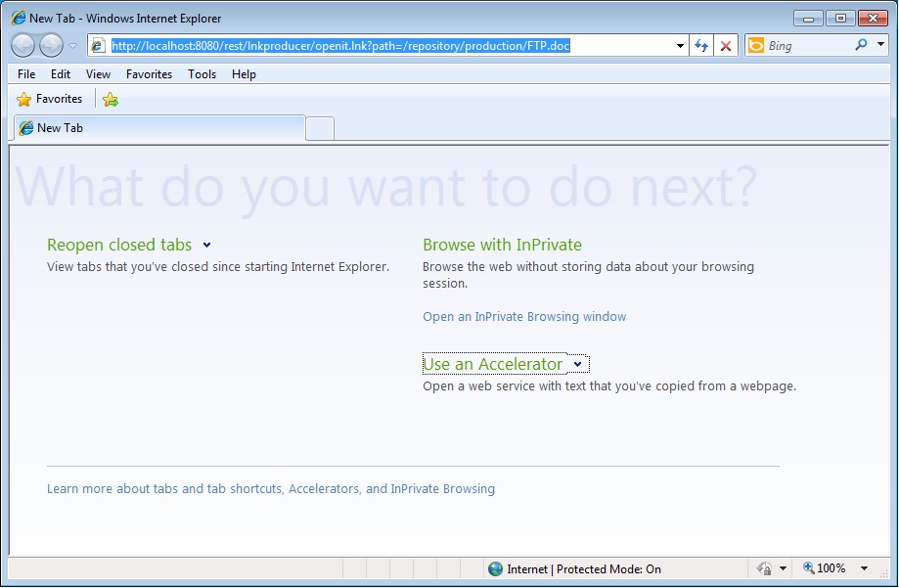The image size is (899, 588).
Task: Click the security lock icon in status bar
Action: (x=765, y=568)
